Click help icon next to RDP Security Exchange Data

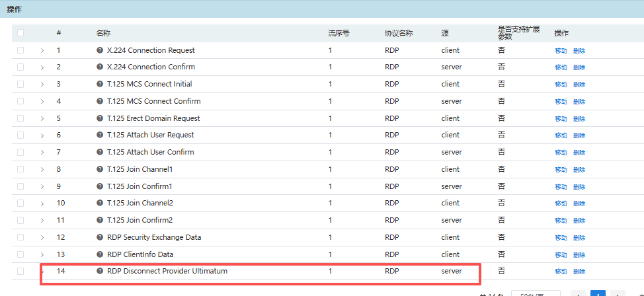[x=100, y=237]
